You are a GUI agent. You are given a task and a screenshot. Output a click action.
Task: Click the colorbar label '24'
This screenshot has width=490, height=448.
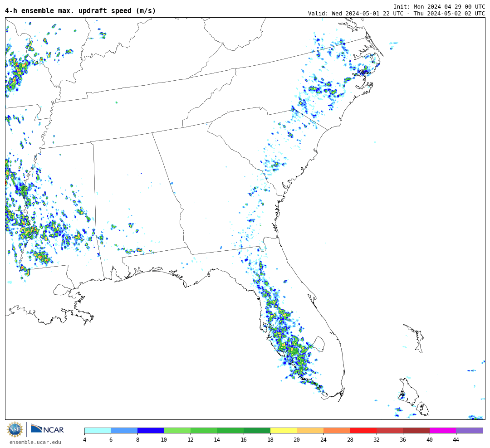pyautogui.click(x=323, y=440)
